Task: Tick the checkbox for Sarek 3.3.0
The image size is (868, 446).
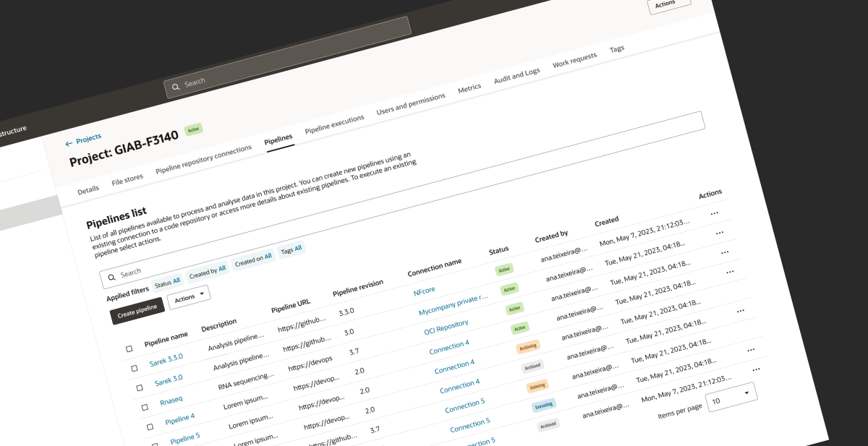Action: (x=134, y=368)
